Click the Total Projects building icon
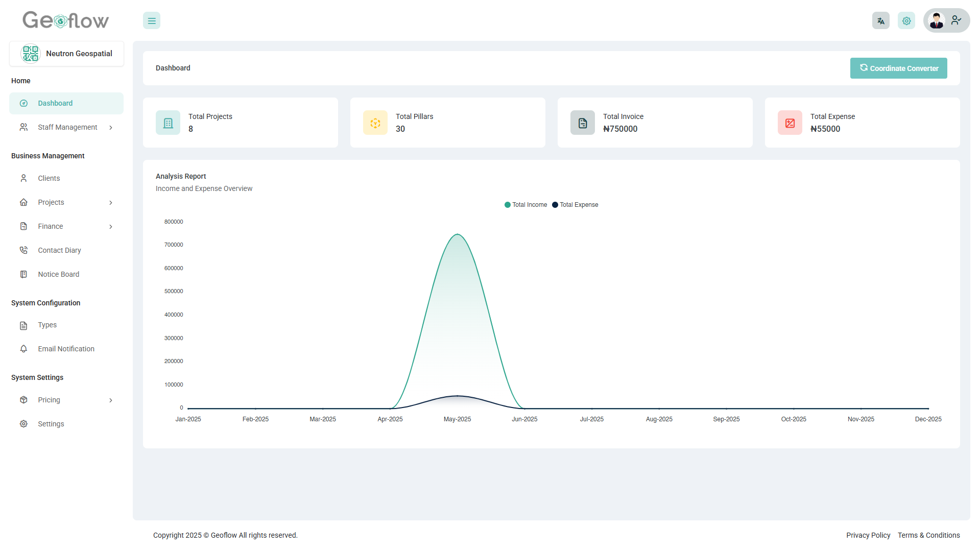The height and width of the screenshot is (551, 980). click(x=168, y=123)
